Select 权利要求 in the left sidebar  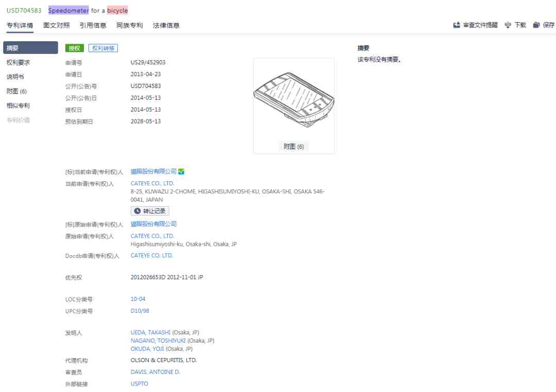coord(19,62)
